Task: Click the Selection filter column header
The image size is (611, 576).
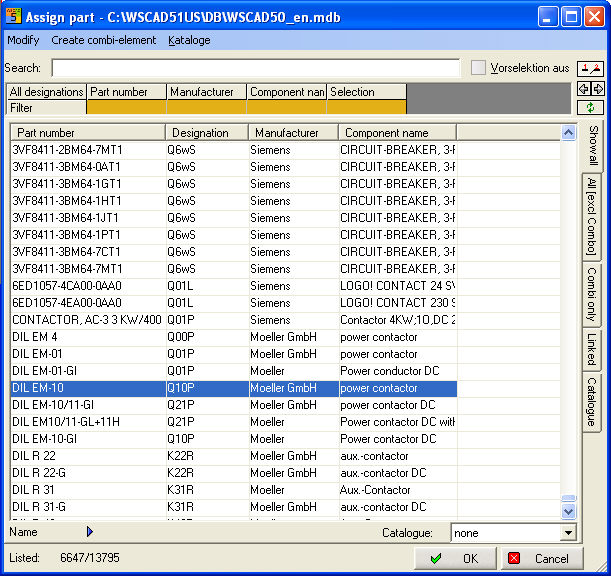Action: pyautogui.click(x=366, y=92)
